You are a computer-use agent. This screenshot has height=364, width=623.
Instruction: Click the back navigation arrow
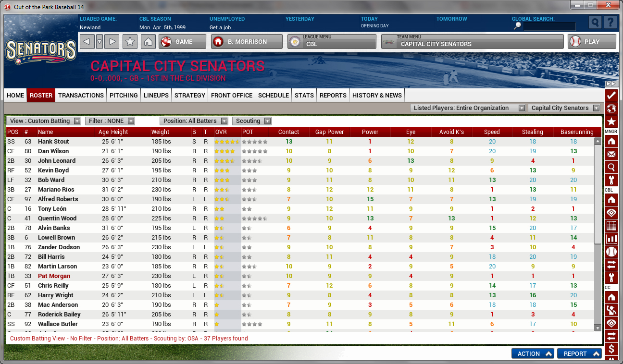coord(87,42)
